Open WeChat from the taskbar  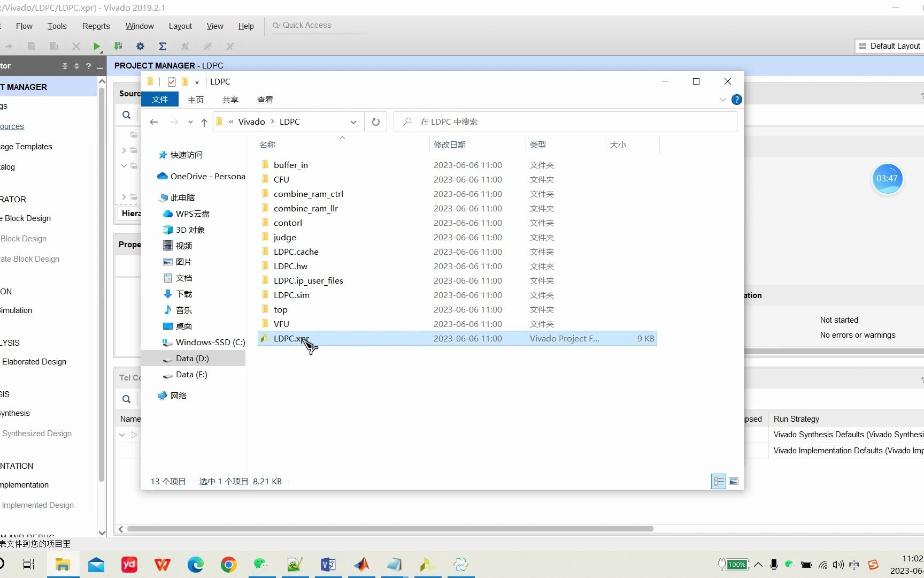point(261,565)
